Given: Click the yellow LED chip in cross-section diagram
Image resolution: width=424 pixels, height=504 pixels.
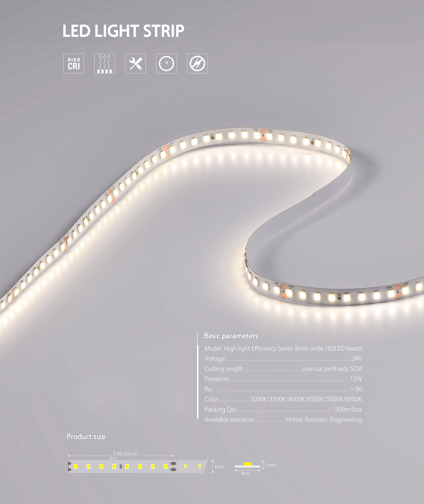Looking at the screenshot, I should coord(248,464).
